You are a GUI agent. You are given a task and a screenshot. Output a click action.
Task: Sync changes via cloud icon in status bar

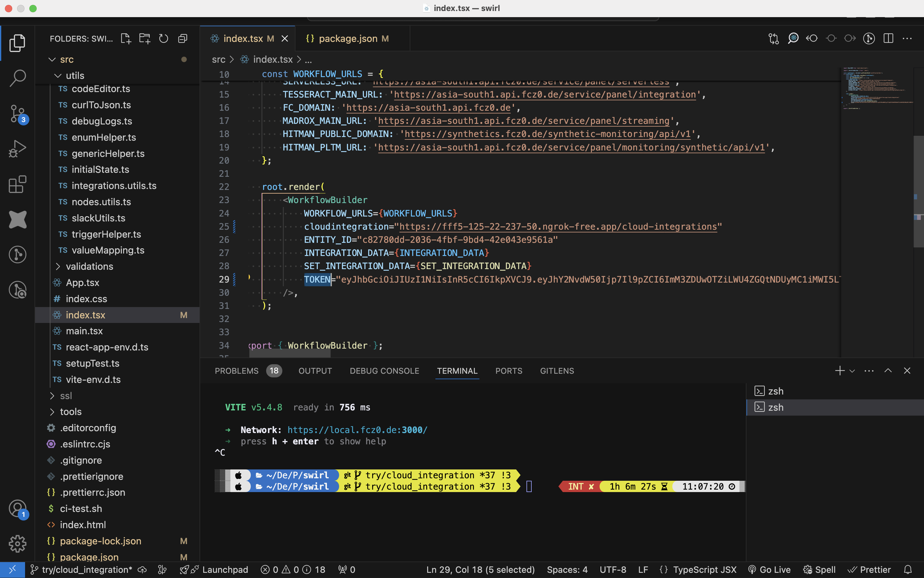[142, 569]
